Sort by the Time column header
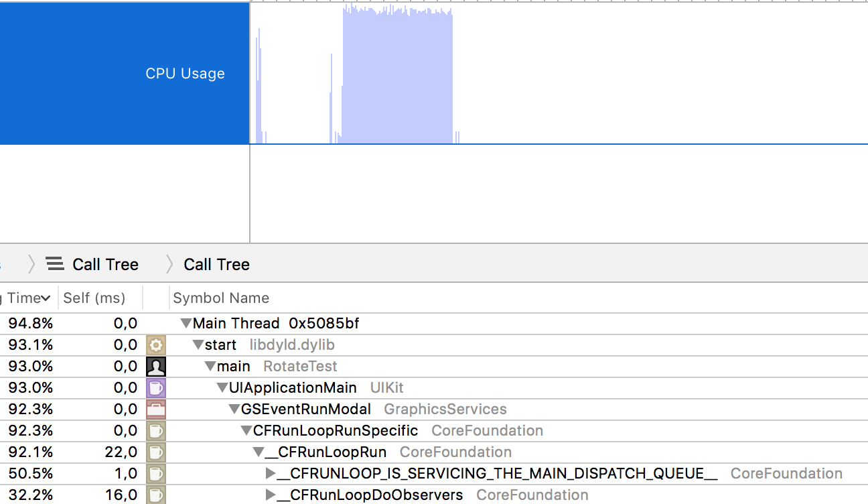Image resolution: width=868 pixels, height=504 pixels. (28, 298)
